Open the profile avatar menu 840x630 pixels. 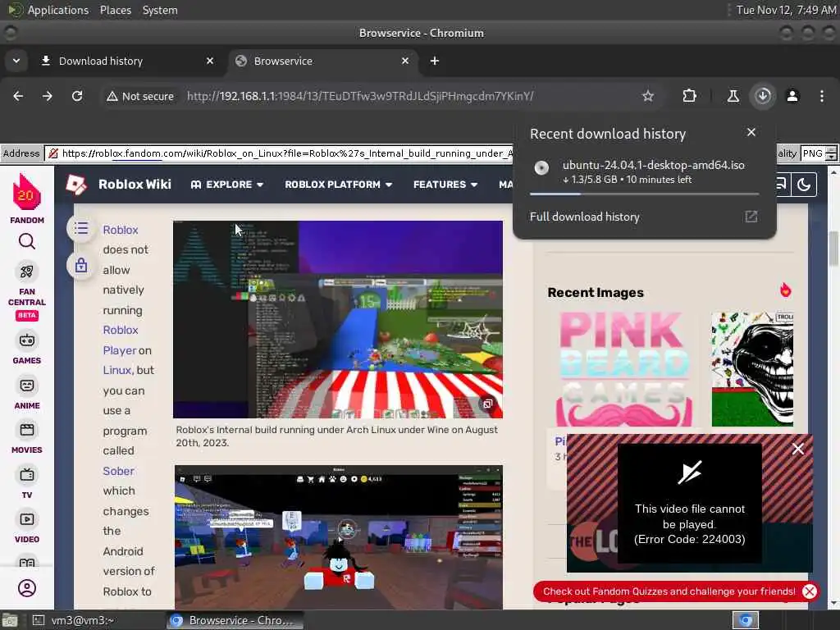pyautogui.click(x=792, y=96)
